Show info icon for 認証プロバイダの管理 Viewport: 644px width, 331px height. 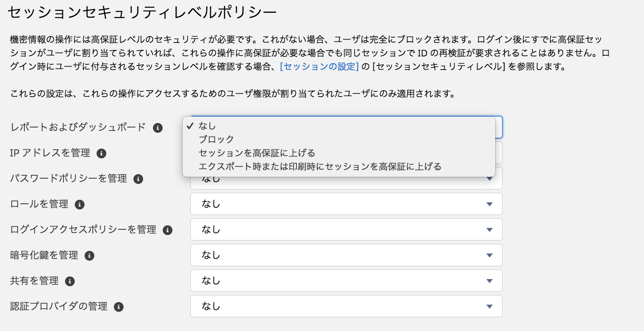119,307
